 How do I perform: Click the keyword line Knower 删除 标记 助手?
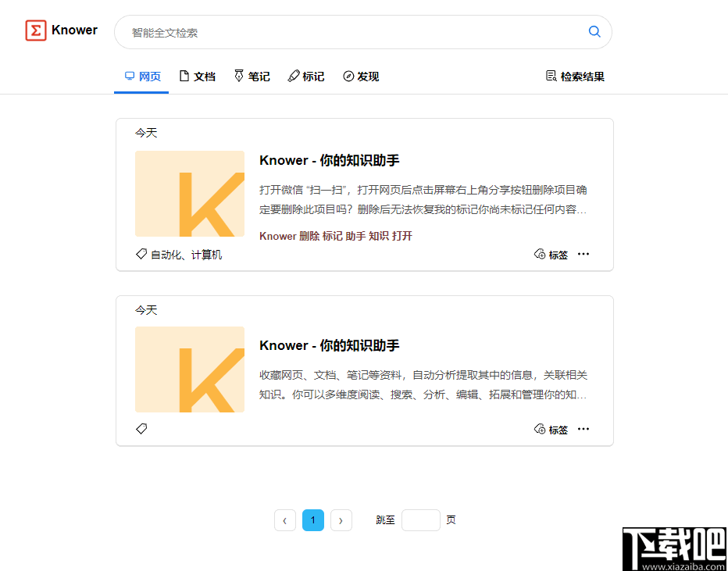coord(336,236)
